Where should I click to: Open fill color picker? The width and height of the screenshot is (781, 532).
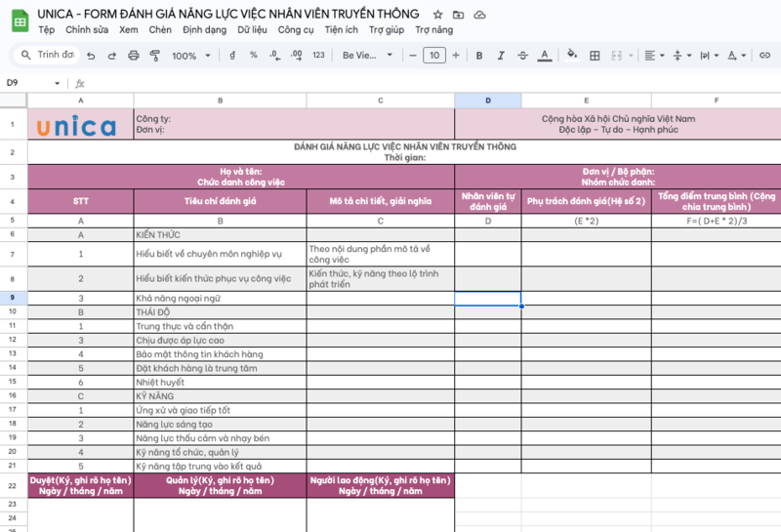point(572,55)
